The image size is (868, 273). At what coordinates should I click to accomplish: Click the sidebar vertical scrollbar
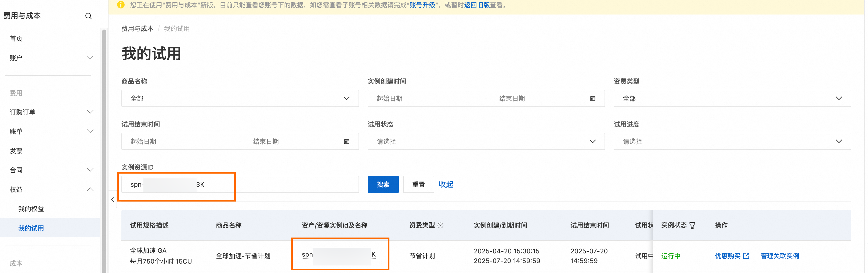(x=104, y=152)
